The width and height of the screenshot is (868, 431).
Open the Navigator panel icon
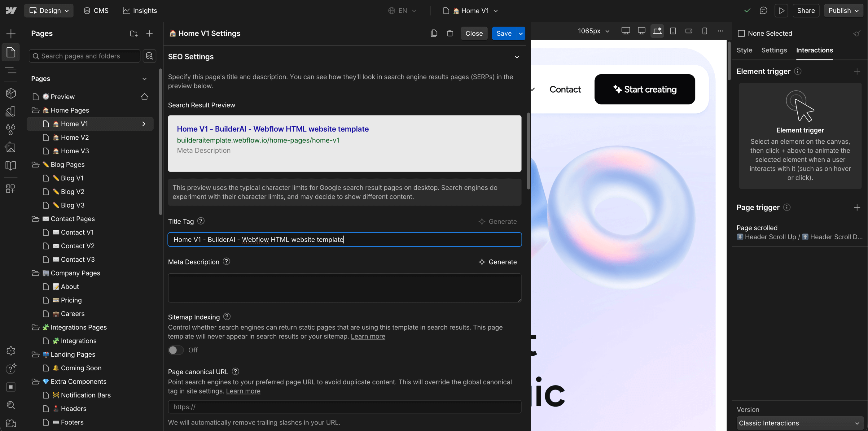[11, 70]
